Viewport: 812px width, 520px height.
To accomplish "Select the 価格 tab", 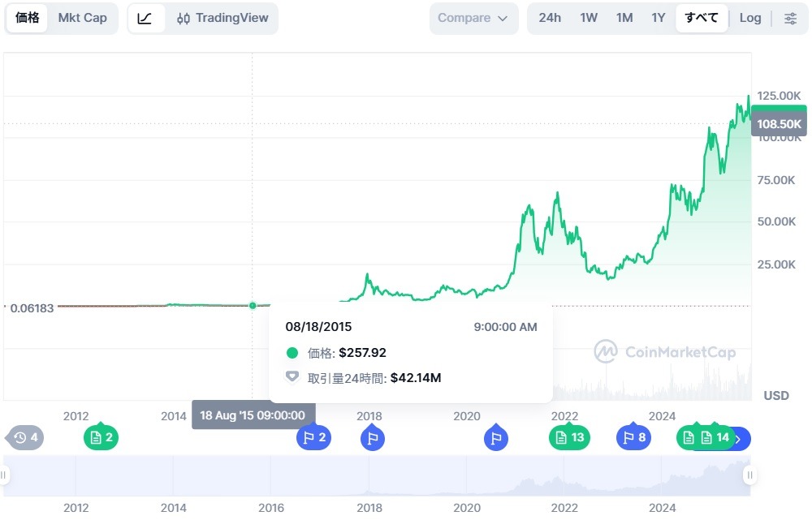I will point(27,17).
